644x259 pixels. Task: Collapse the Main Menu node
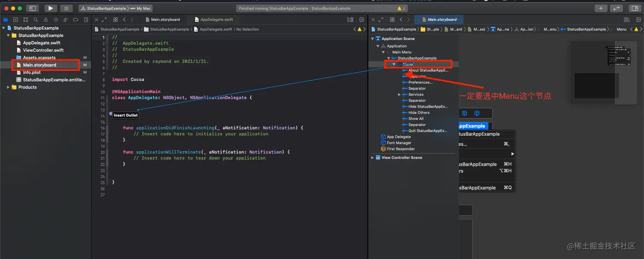pos(383,52)
